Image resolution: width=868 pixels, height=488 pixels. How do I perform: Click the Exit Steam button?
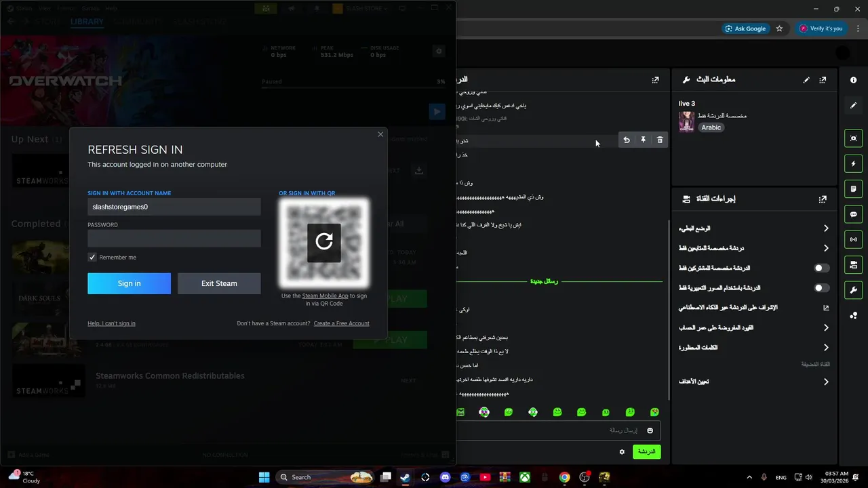219,283
